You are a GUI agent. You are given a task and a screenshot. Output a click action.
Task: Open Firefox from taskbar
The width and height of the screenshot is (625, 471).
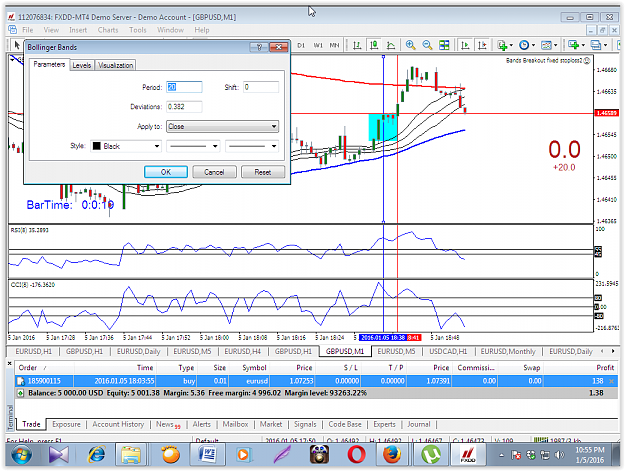392,455
